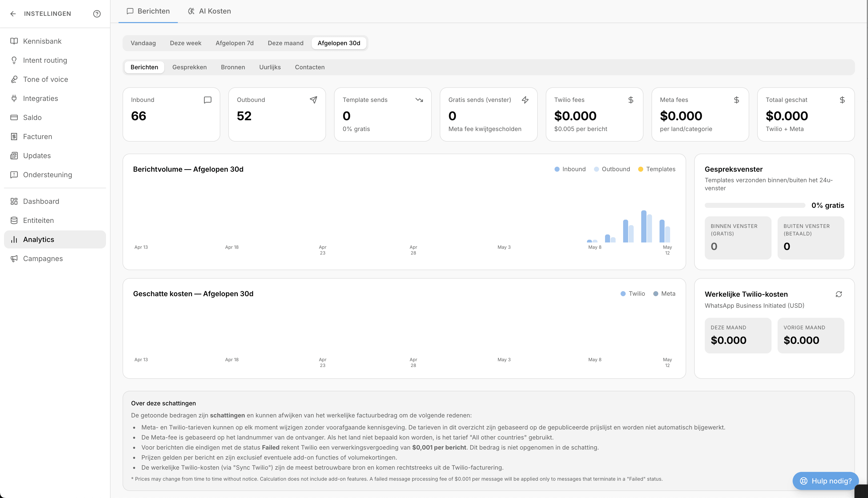Viewport: 868px width, 498px height.
Task: Click the Totaal geschat dollar icon
Action: [x=842, y=100]
